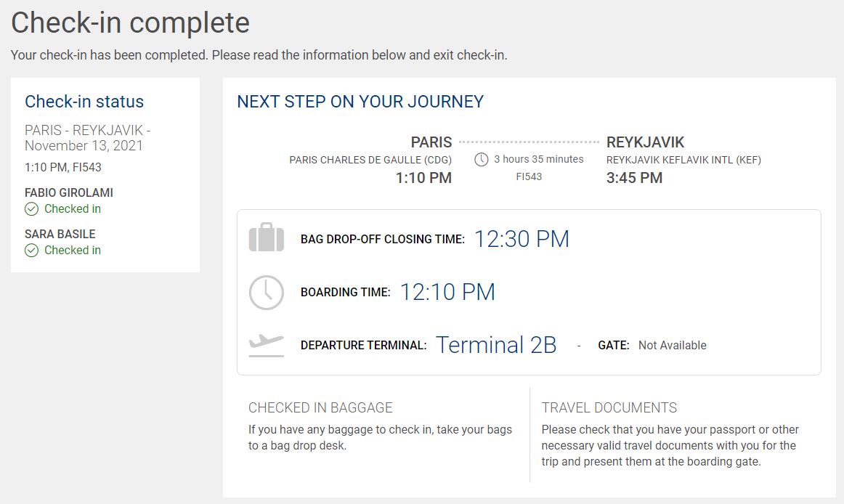Viewport: 844px width, 504px height.
Task: Select the 12:10 PM boarding time
Action: pos(447,292)
